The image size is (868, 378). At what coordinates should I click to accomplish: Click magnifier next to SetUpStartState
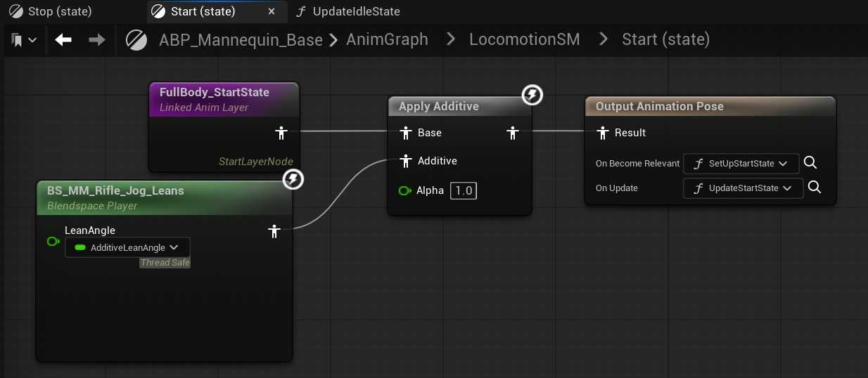[810, 163]
